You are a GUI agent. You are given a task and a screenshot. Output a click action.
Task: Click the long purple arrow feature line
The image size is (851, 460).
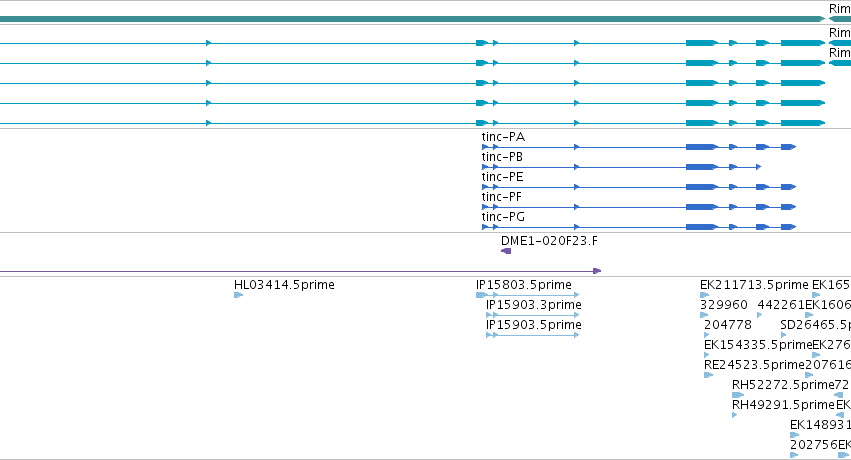point(300,271)
